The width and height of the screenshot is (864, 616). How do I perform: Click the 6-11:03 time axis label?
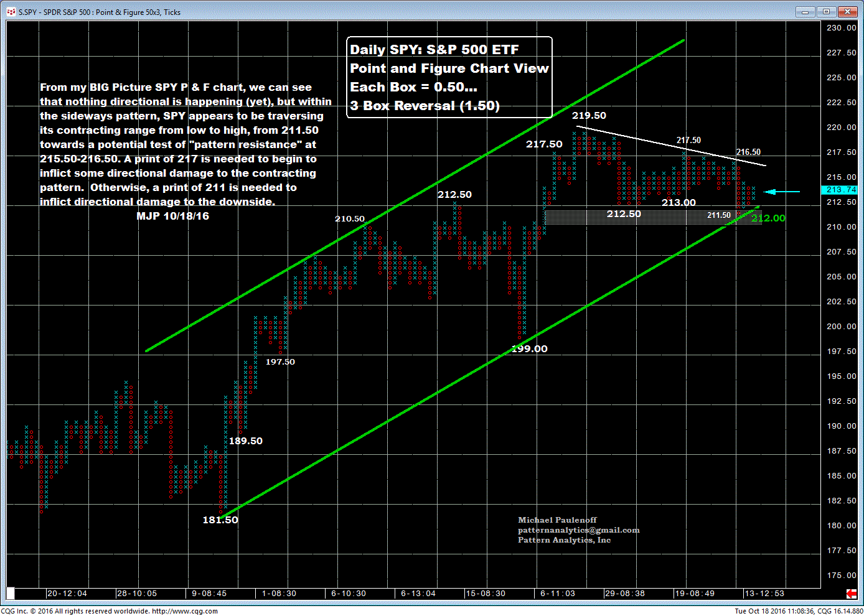click(558, 594)
